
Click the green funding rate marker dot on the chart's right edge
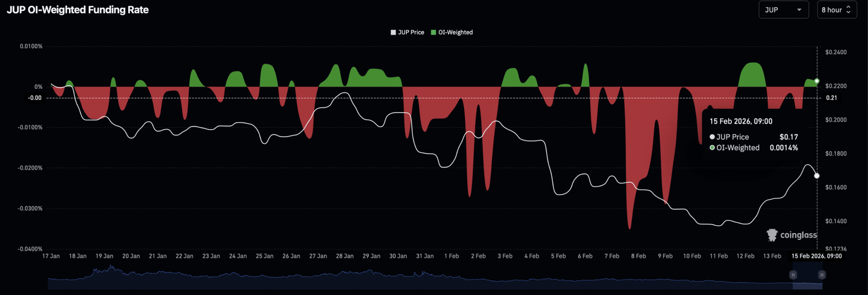click(x=817, y=81)
